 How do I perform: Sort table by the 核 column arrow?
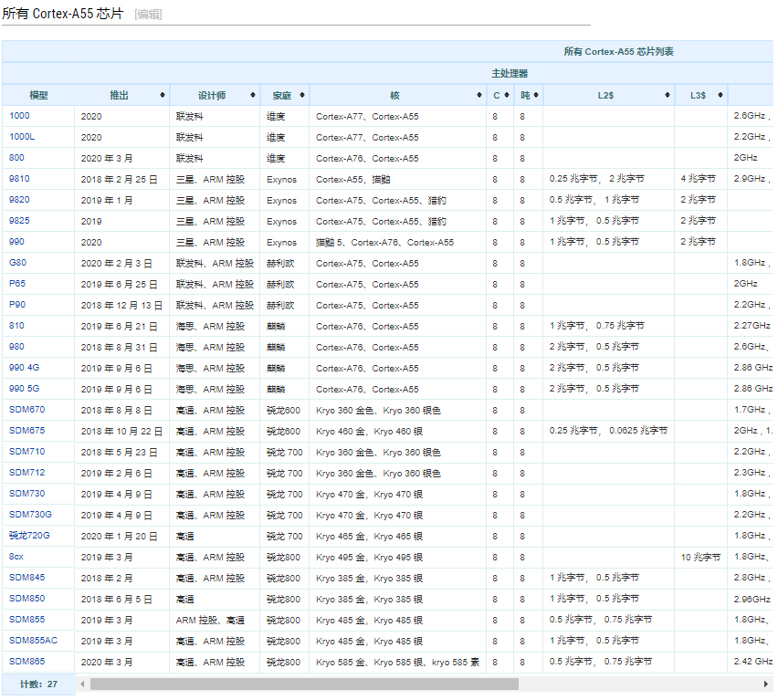[479, 95]
